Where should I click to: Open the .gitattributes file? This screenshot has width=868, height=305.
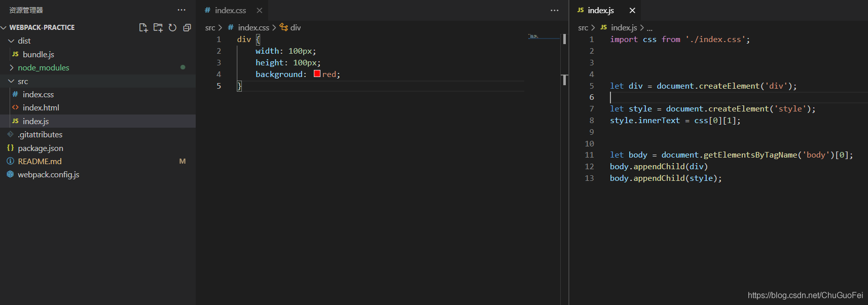pos(40,134)
